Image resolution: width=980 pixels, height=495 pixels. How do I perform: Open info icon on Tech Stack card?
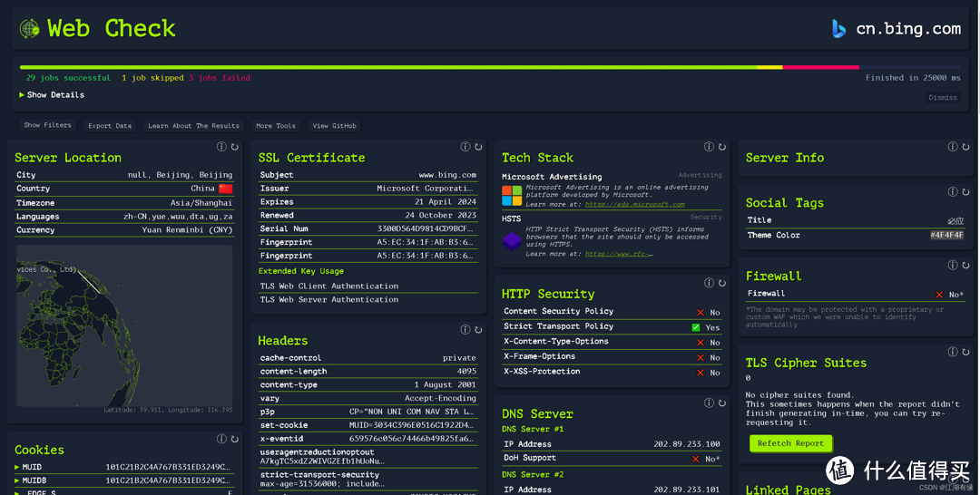709,147
